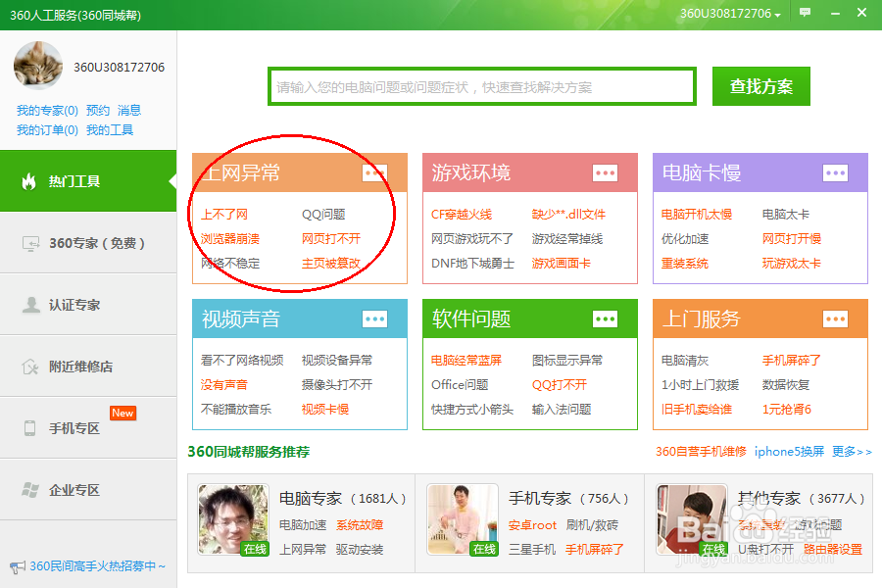Click the 手机专家 expert photo
Screen dimensions: 882x588
point(463,519)
